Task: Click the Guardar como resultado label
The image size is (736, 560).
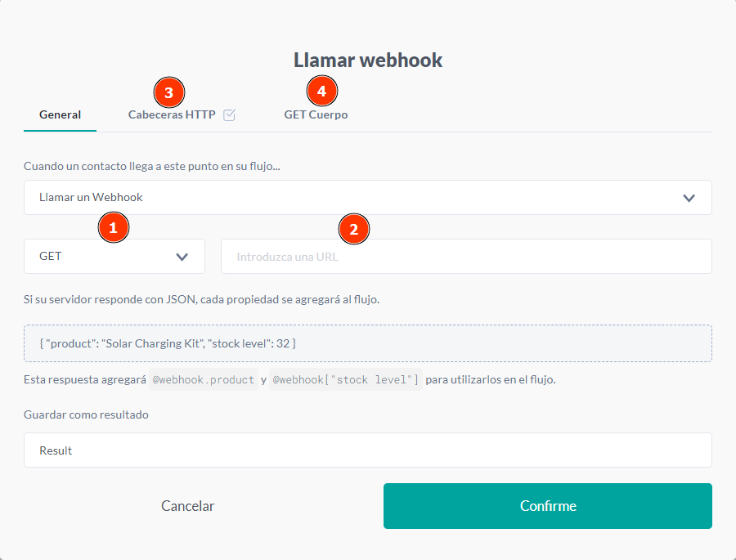Action: click(87, 414)
